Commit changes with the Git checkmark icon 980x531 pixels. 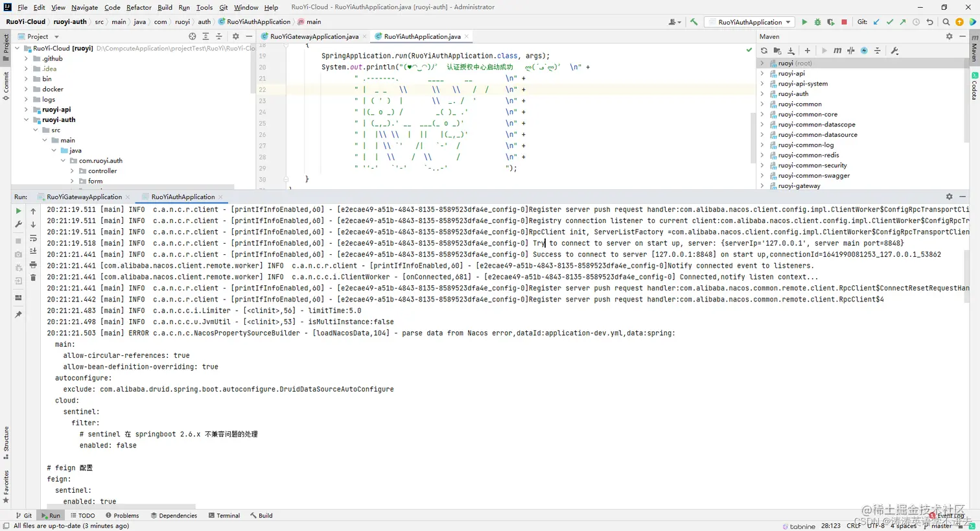coord(889,22)
